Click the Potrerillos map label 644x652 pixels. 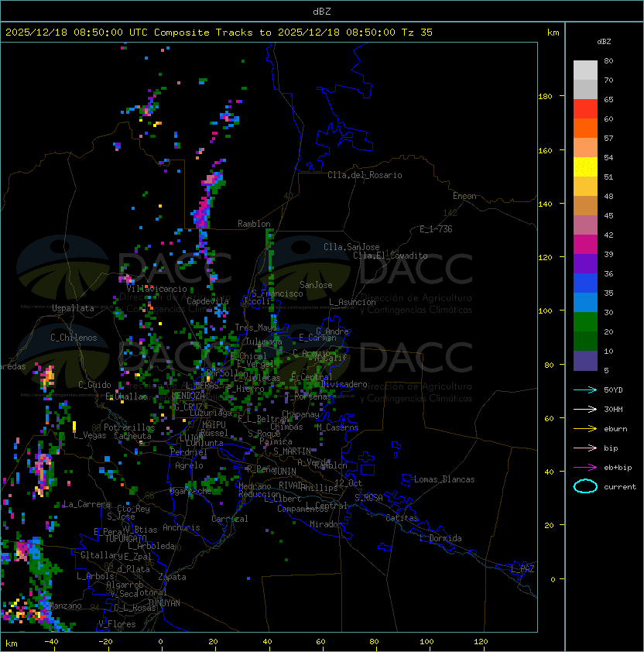129,427
